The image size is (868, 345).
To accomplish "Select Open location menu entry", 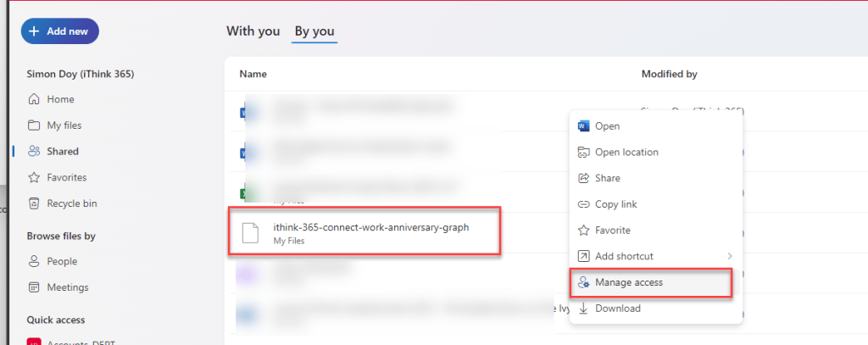I will coord(626,153).
